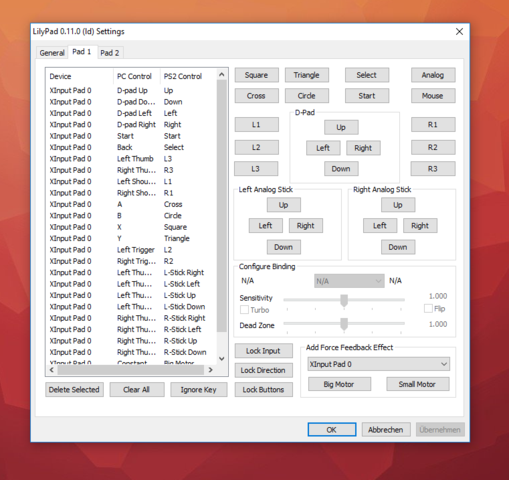Click the Ignore Key button
The image size is (509, 480).
pos(199,389)
